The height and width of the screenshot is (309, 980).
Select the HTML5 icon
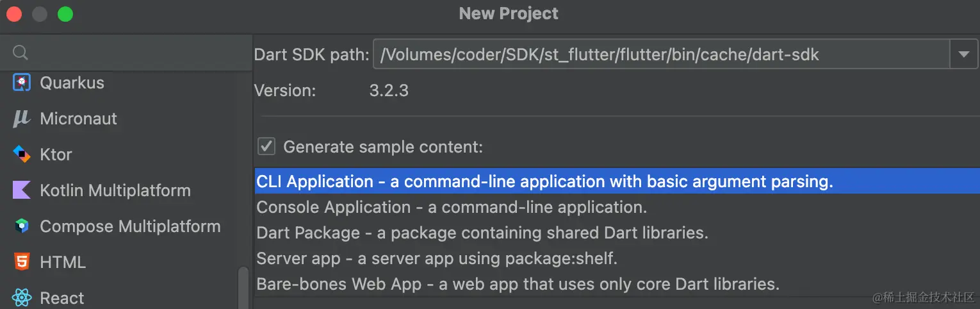[22, 262]
